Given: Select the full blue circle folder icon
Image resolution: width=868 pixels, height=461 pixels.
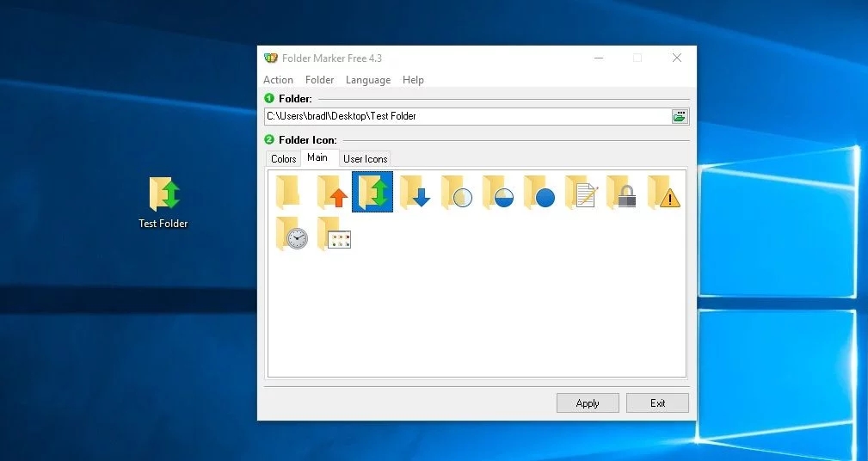Looking at the screenshot, I should (x=538, y=192).
